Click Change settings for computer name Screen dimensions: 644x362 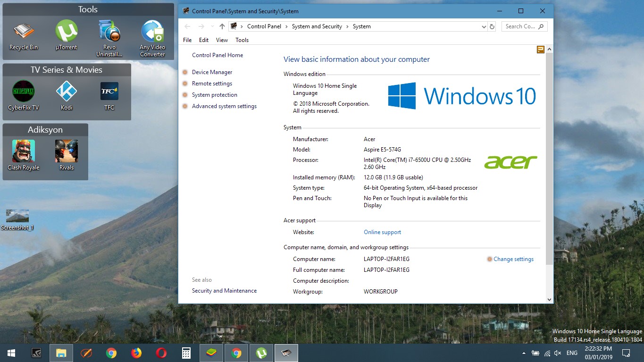tap(513, 259)
